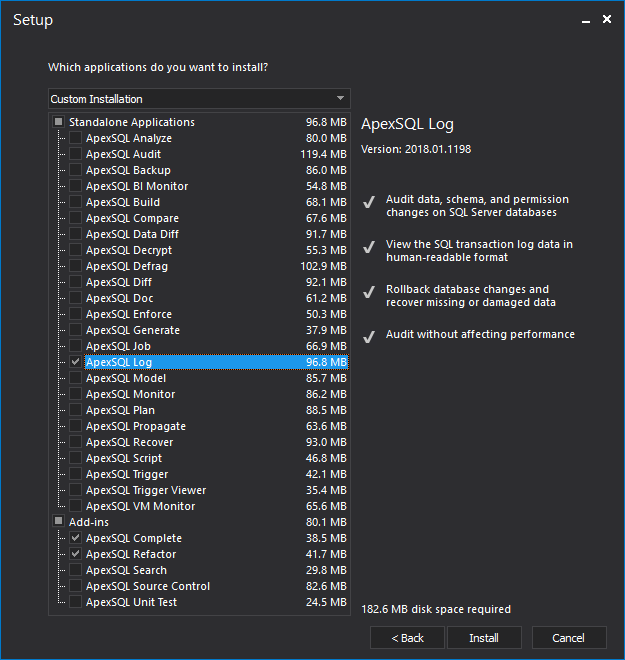Select the ApexSQL Audit row label
625x660 pixels.
[x=123, y=154]
